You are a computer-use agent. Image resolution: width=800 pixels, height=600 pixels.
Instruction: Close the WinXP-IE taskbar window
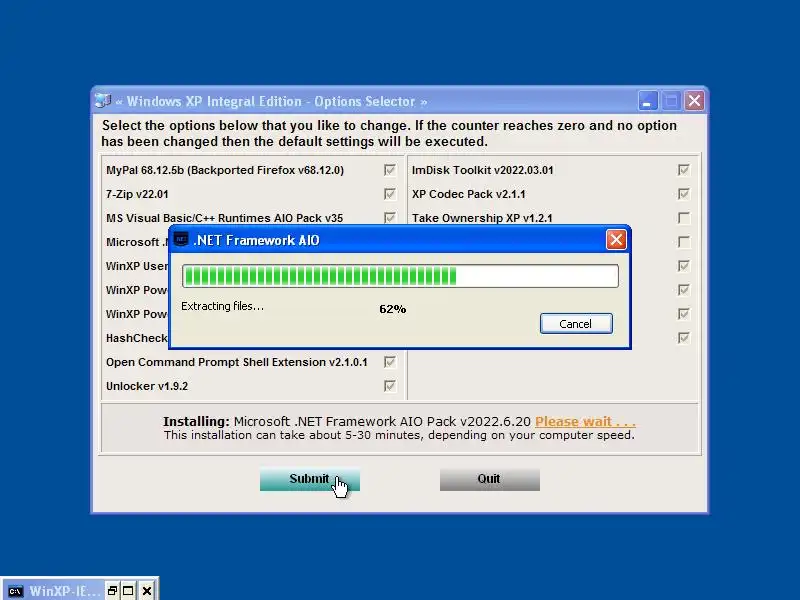(147, 591)
